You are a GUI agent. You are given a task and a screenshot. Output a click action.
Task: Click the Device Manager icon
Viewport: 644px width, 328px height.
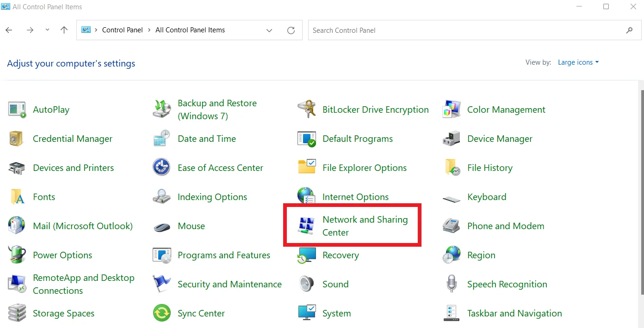(451, 139)
